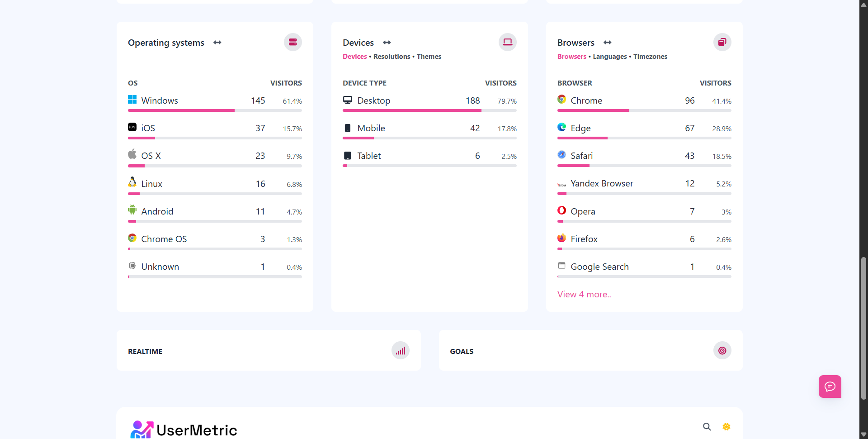Switch to the Resolutions tab
Screen dimensions: 868x439
pos(392,57)
